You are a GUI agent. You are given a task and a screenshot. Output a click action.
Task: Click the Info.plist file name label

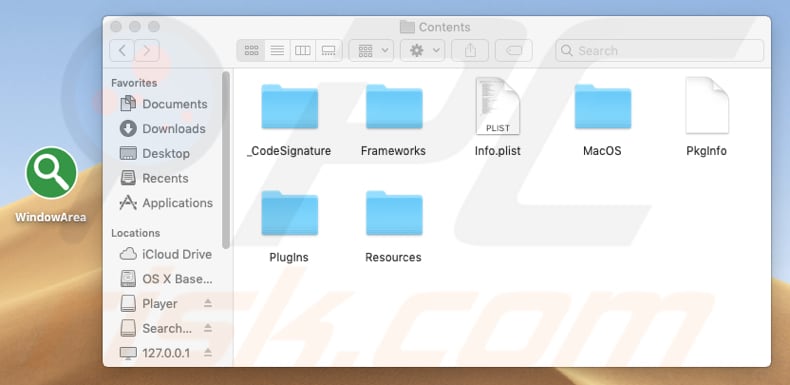tap(498, 151)
